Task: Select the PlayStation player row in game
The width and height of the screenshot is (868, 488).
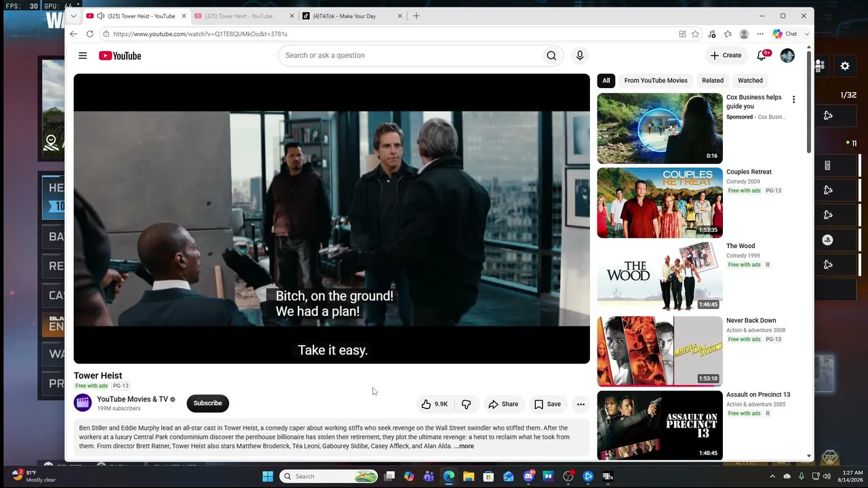Action: (x=836, y=240)
